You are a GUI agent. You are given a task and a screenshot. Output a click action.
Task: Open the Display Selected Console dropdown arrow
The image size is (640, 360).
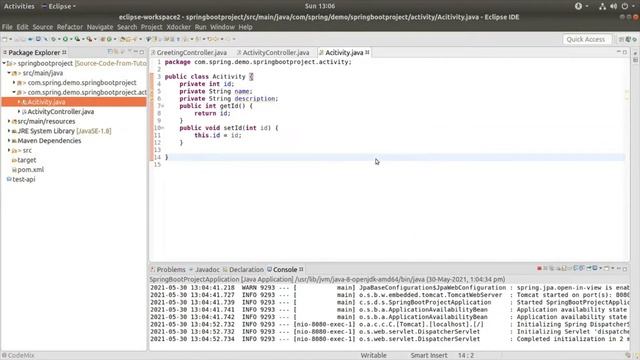click(x=600, y=269)
